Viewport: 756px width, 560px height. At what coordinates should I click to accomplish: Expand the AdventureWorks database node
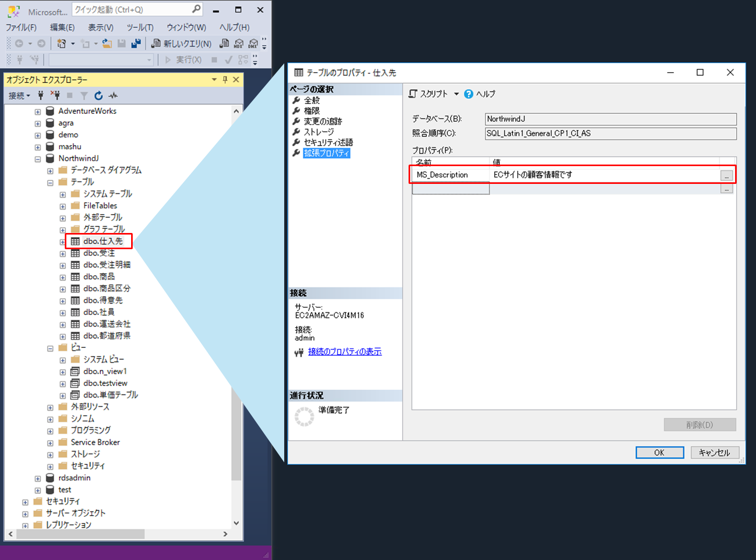pyautogui.click(x=38, y=112)
